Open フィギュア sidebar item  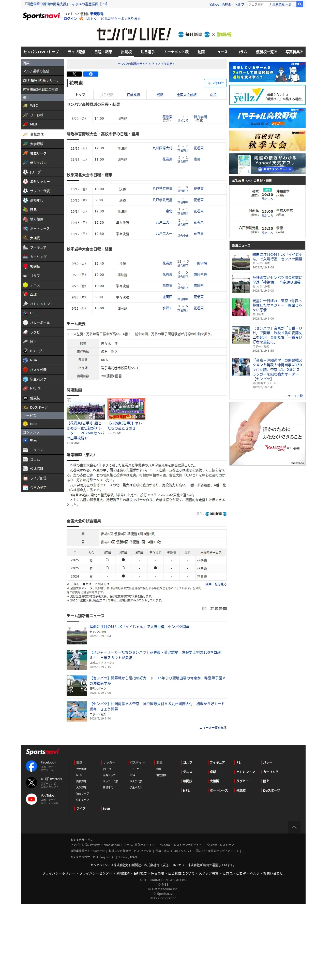click(42, 247)
